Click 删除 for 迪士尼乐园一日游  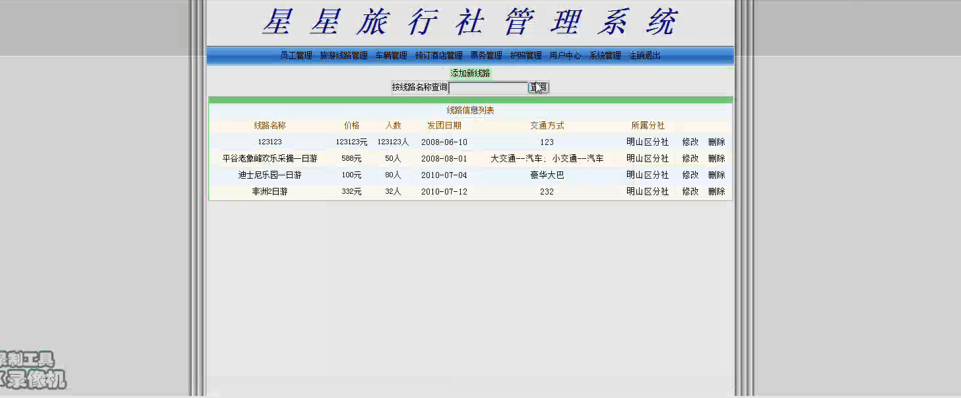(x=716, y=175)
